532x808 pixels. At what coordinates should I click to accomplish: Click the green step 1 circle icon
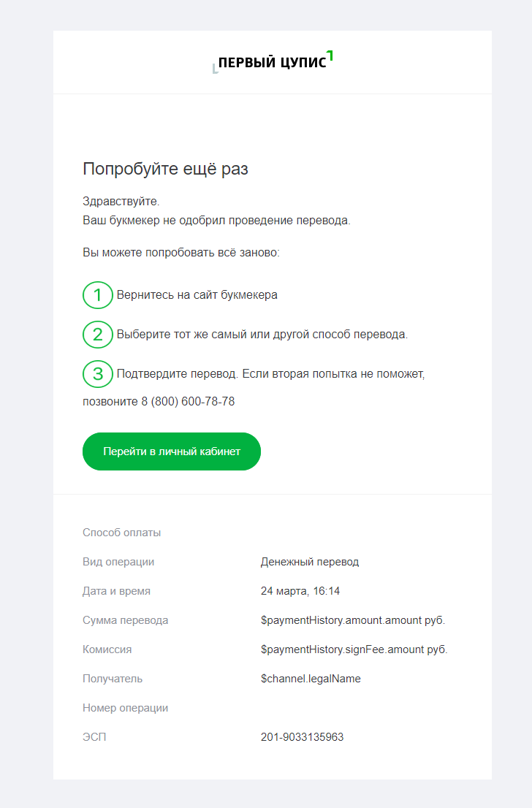[98, 295]
